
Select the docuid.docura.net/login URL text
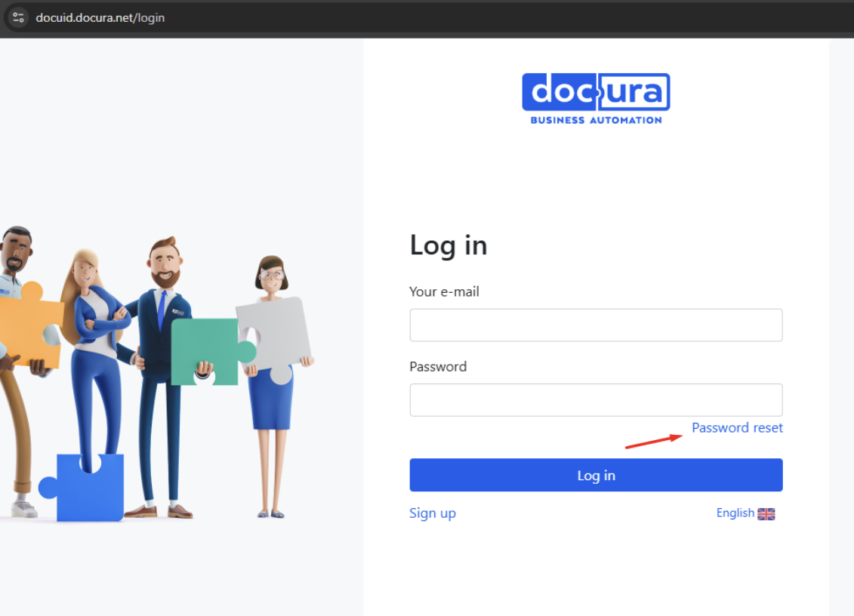point(100,17)
